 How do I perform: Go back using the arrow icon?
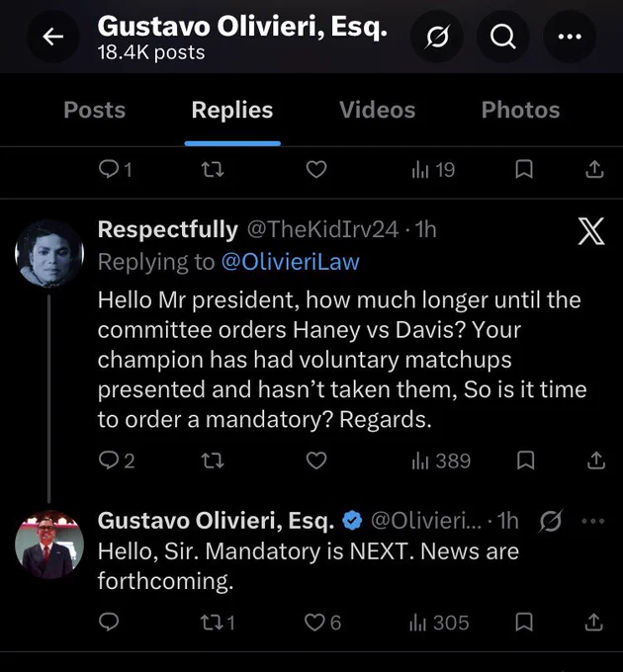(53, 37)
